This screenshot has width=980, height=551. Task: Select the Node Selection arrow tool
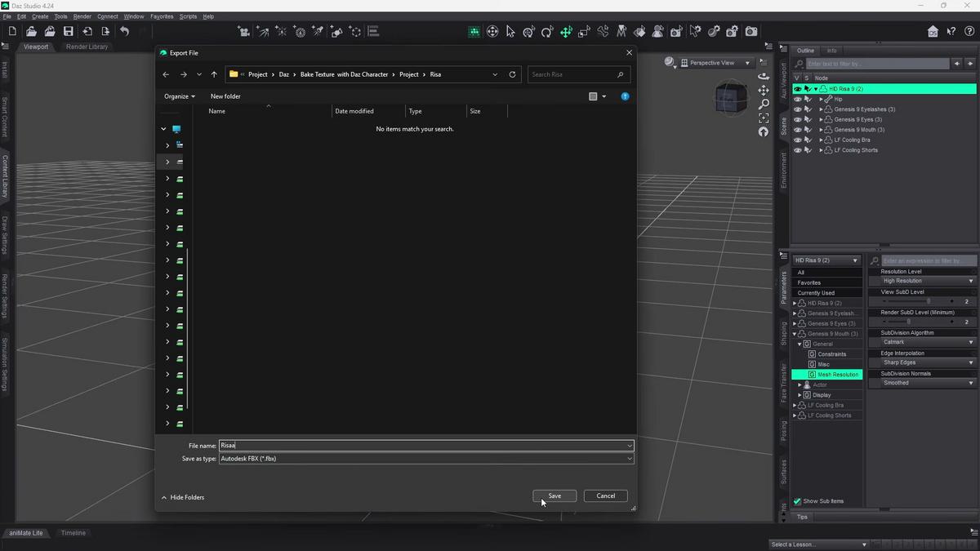(510, 31)
